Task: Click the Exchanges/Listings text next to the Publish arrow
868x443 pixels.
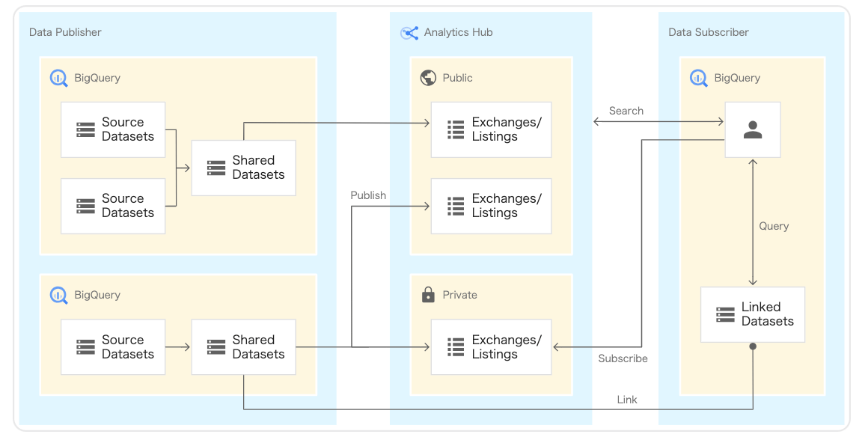Action: coord(507,206)
